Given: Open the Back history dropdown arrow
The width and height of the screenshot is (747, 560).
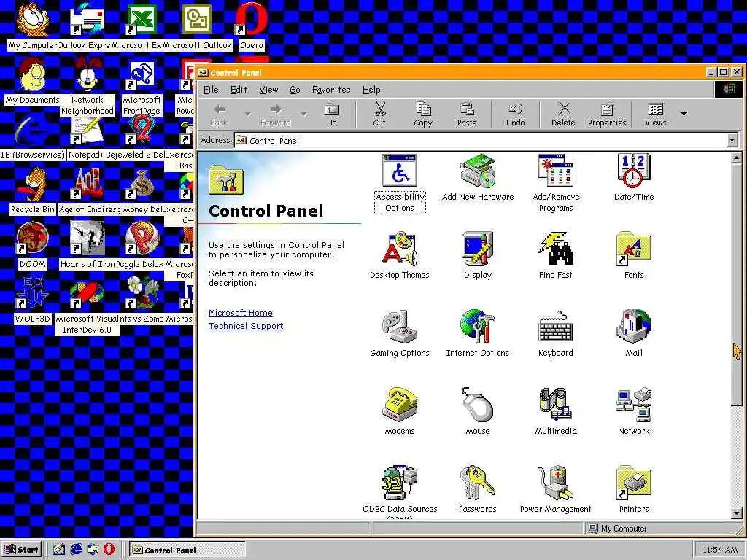Looking at the screenshot, I should pos(247,114).
